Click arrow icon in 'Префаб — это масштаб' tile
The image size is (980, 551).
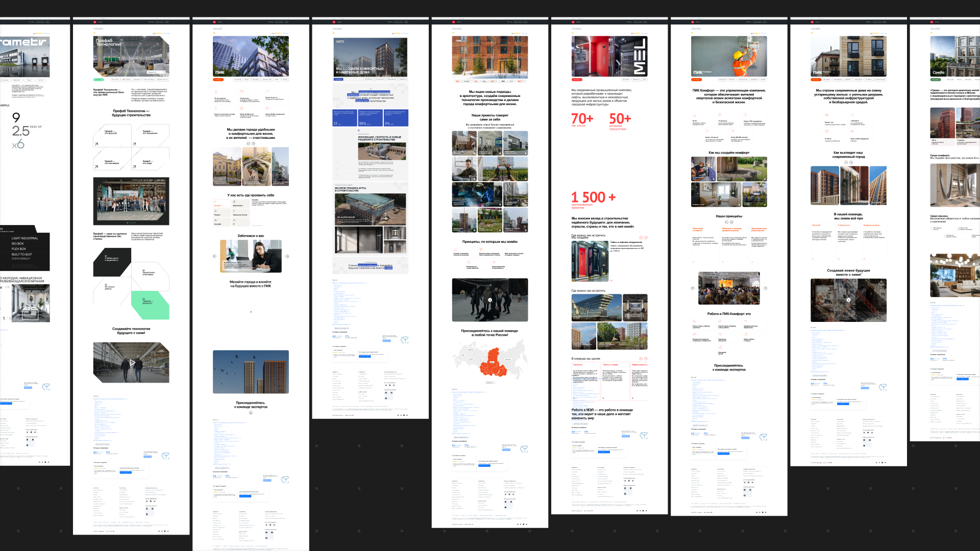pyautogui.click(x=96, y=144)
